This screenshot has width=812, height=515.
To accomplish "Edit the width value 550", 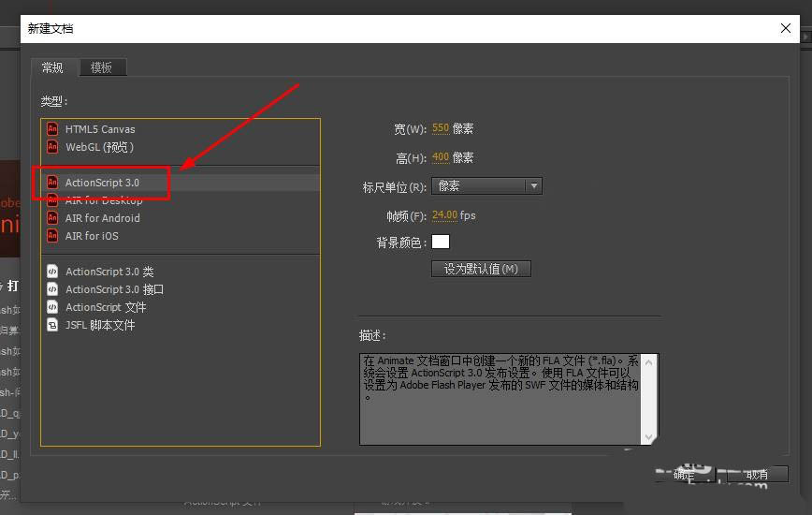I will (x=441, y=128).
